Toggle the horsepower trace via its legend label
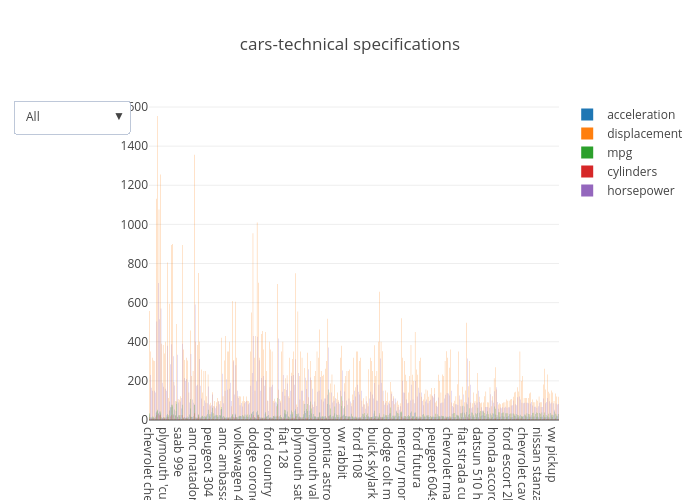700x500 pixels. (640, 191)
